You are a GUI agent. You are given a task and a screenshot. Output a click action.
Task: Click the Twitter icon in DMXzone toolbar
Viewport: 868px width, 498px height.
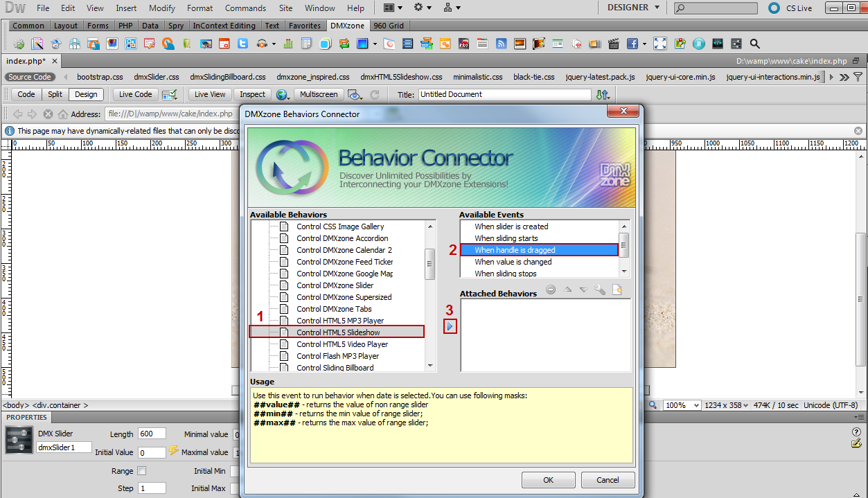click(x=242, y=44)
